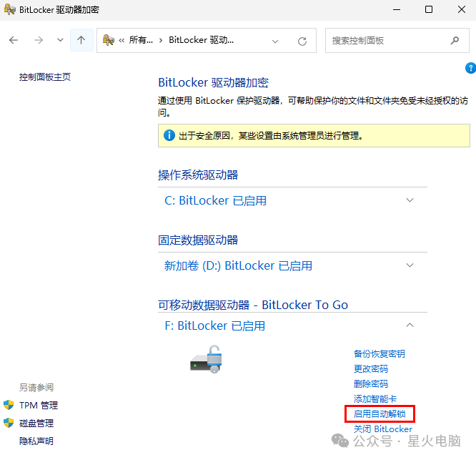Click the unlocked F: drive icon
This screenshot has width=476, height=460.
[x=207, y=359]
